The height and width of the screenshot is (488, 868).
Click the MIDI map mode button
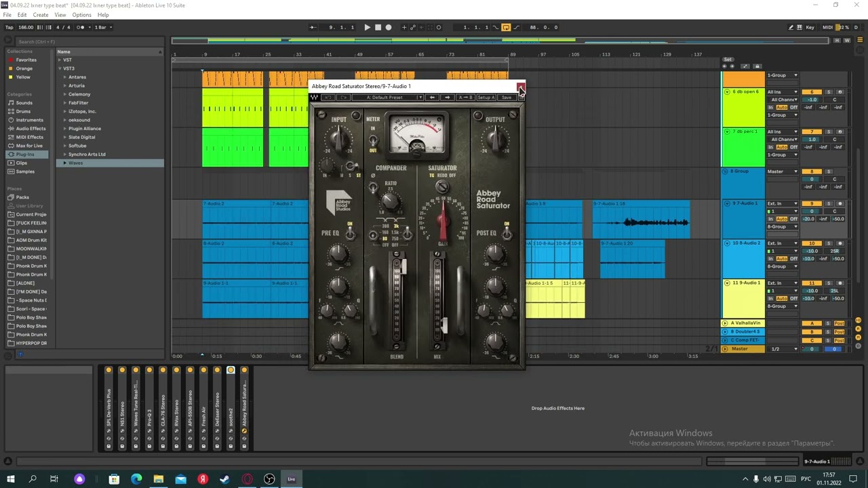(x=827, y=27)
